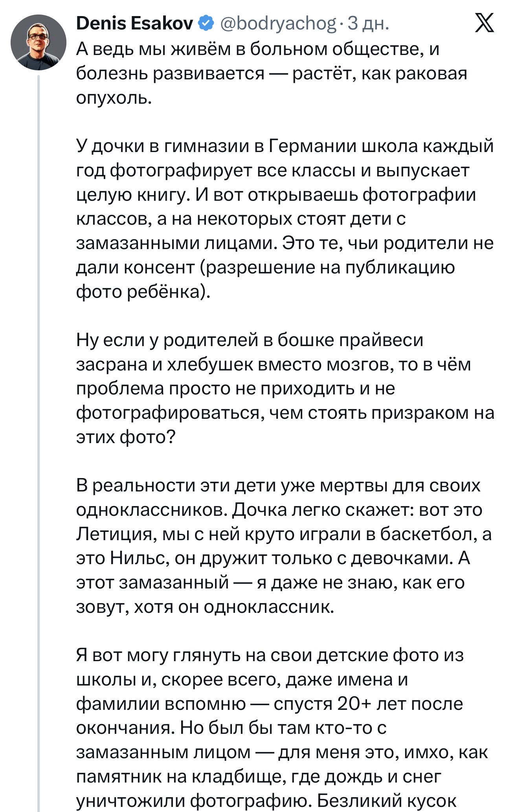507x812 pixels.
Task: Click paragraph starting 'В реальности эти дети'
Action: [x=284, y=546]
